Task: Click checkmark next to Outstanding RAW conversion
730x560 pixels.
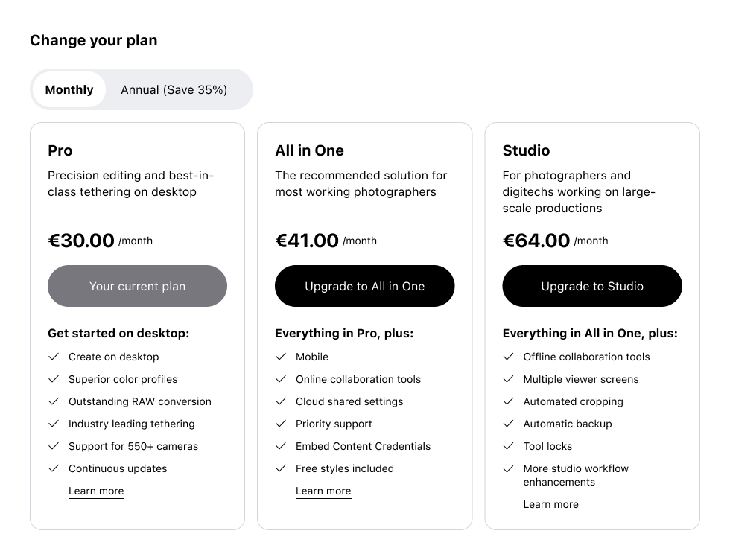Action: (x=54, y=401)
